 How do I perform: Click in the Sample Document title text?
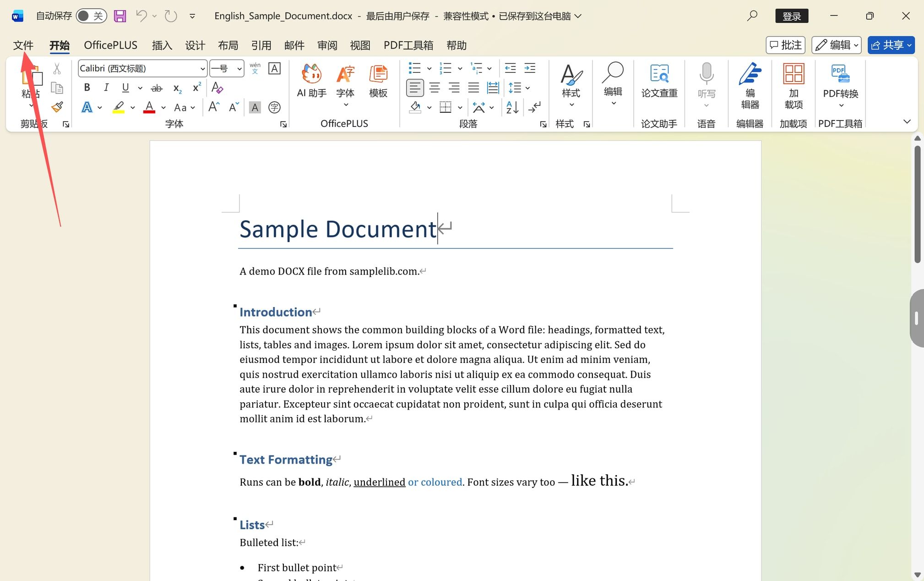[x=338, y=229]
